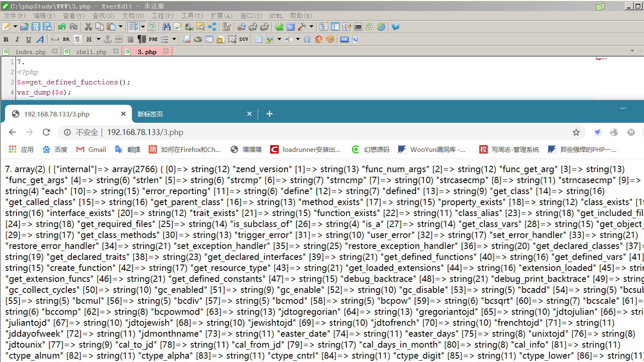Switch to the shell.php tab
Viewport: 644px width, 362px height.
pos(91,51)
